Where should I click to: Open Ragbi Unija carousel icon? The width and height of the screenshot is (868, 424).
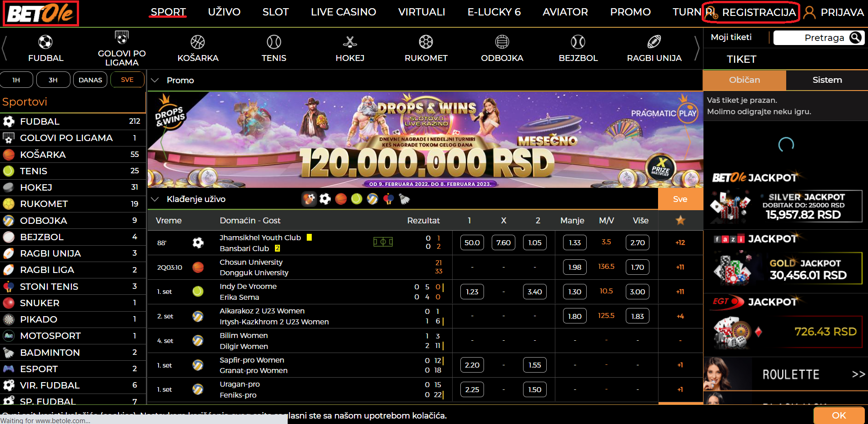coord(654,42)
